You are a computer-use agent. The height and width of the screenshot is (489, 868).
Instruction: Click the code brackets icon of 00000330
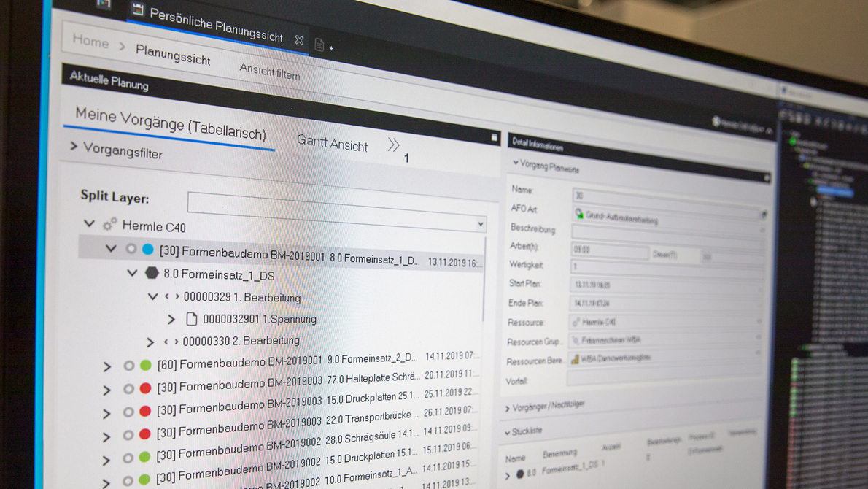(x=171, y=341)
